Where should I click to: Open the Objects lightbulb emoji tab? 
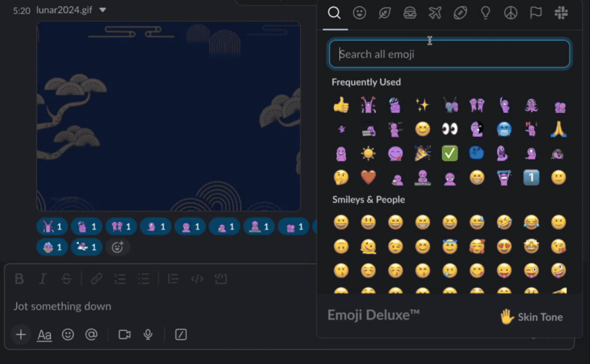tap(486, 13)
